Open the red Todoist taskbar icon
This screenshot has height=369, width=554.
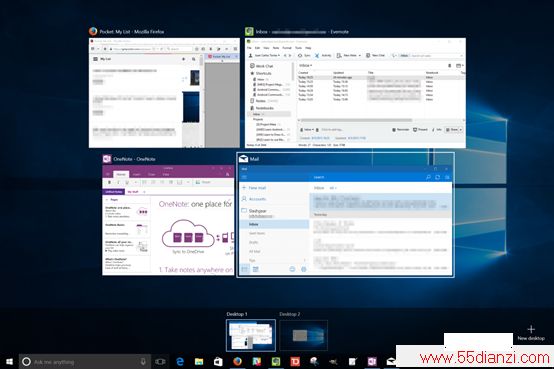point(295,361)
